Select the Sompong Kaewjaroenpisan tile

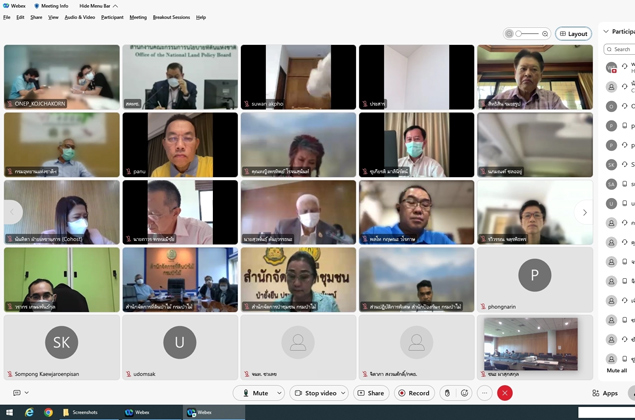click(62, 348)
